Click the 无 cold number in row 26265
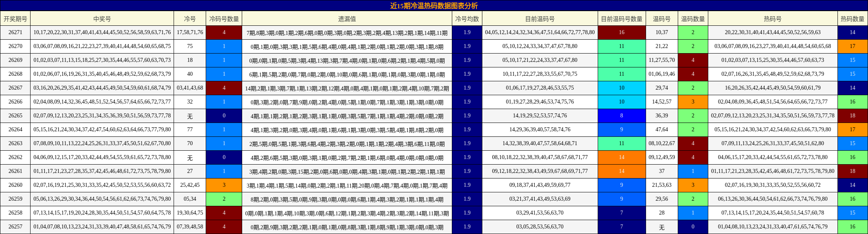The image size is (868, 234). pyautogui.click(x=190, y=116)
